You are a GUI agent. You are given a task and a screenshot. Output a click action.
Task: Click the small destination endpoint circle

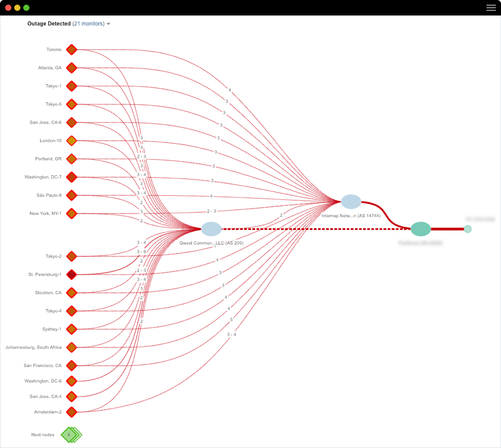click(x=467, y=229)
